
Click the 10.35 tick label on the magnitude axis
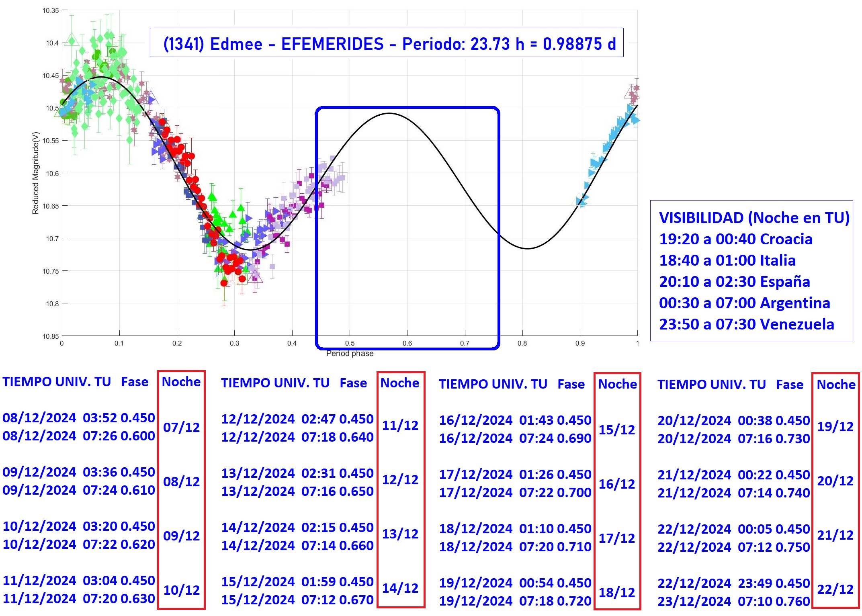click(51, 10)
